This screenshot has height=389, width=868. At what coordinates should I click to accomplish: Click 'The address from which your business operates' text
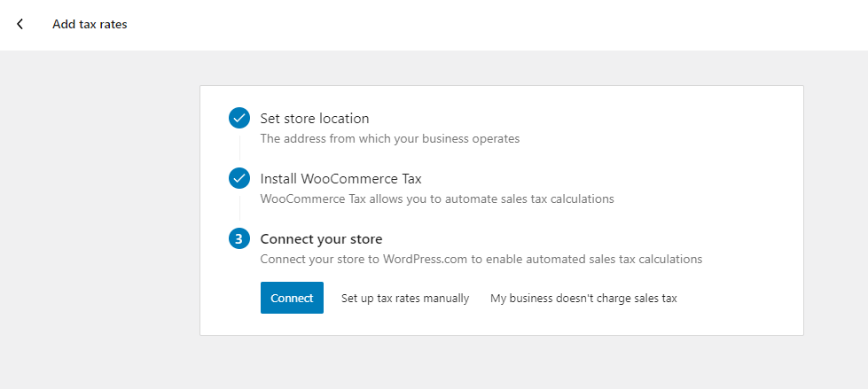[390, 138]
